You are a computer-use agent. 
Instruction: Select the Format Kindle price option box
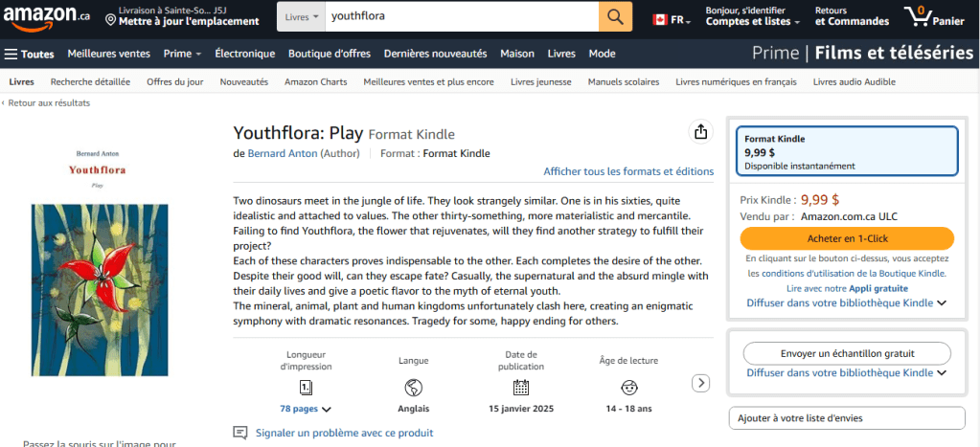(847, 151)
